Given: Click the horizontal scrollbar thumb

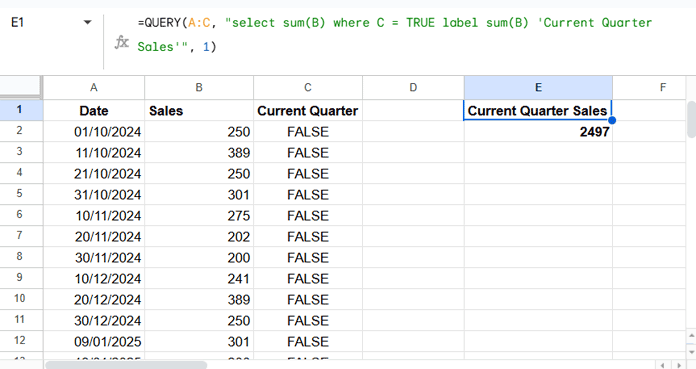Looking at the screenshot, I should [126, 365].
